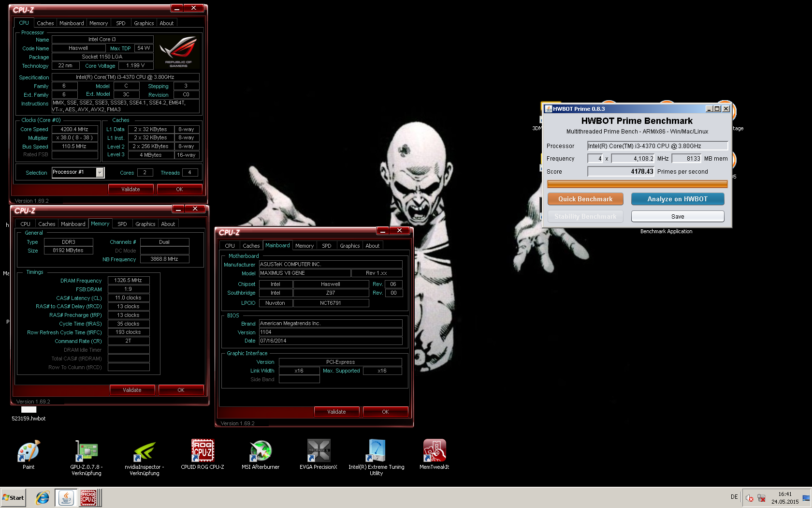
Task: Click the Internet Explorer taskbar icon
Action: click(43, 497)
